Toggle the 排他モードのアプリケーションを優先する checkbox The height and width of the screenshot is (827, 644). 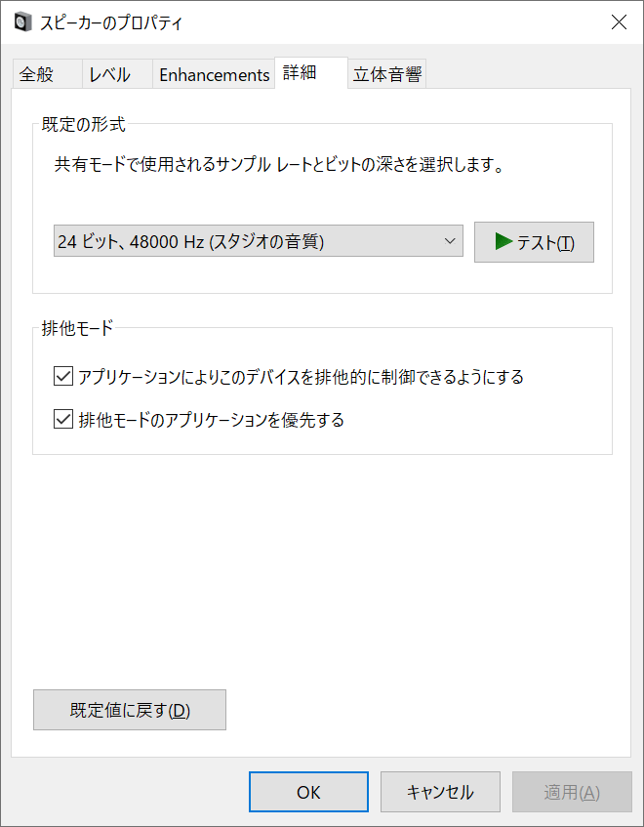click(x=64, y=421)
